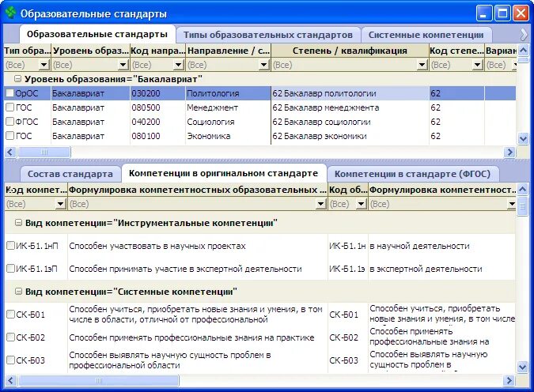534x392 pixels.
Task: Open filter dropdown under Код напра... column
Action: [179, 65]
